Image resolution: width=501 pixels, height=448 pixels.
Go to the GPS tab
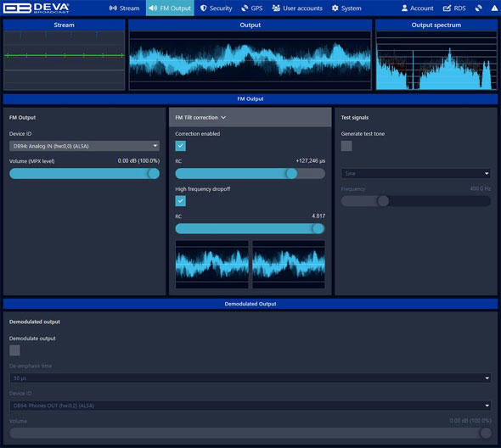tap(252, 8)
